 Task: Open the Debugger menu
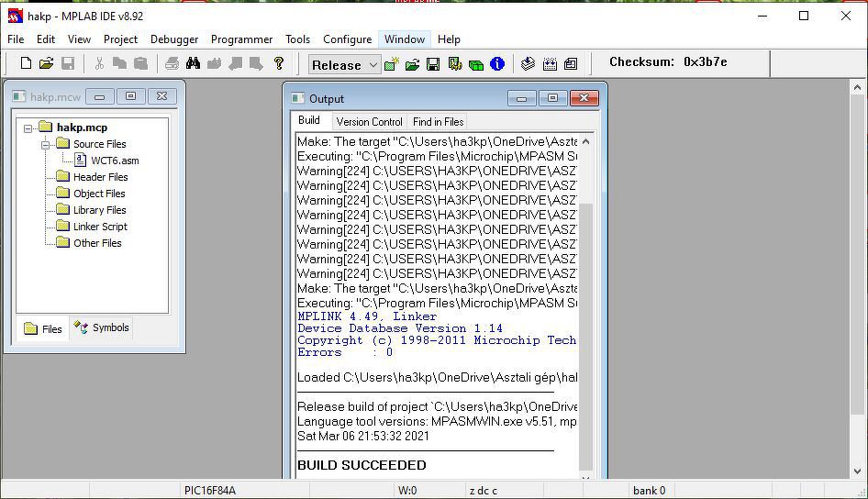[x=174, y=39]
